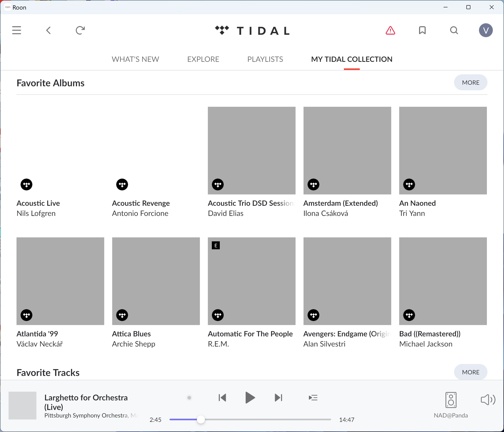Open the play queue icon
This screenshot has height=432, width=504.
click(x=313, y=398)
